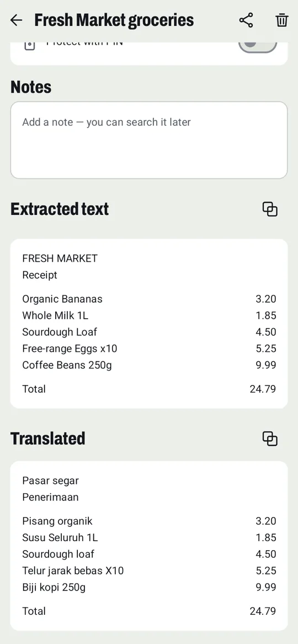Copy the Extracted text content
298x644 pixels.
click(x=270, y=209)
